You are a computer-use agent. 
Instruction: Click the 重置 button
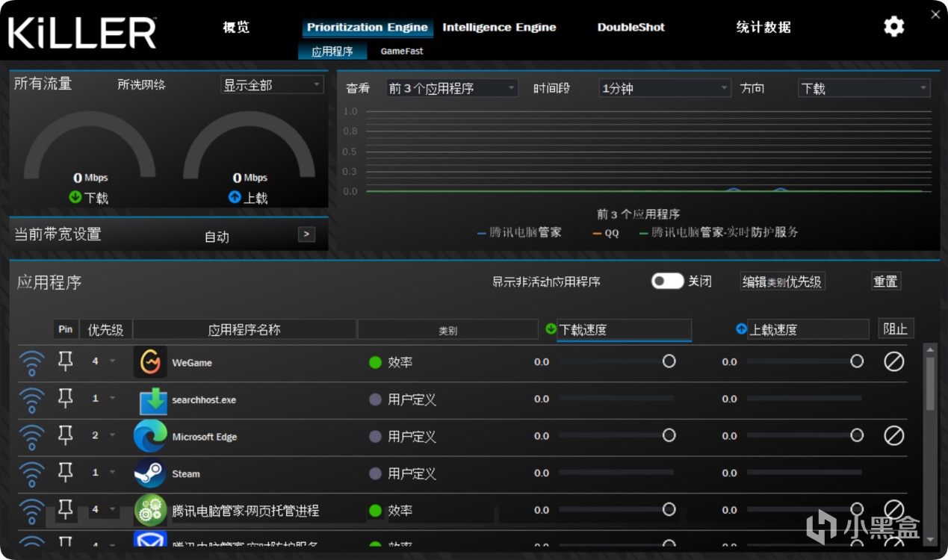pos(886,281)
